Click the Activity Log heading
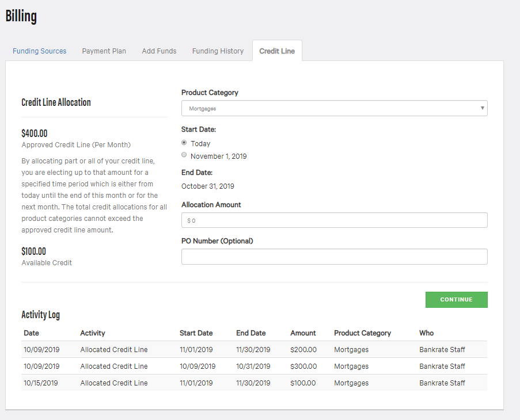This screenshot has width=520, height=420. pyautogui.click(x=40, y=315)
